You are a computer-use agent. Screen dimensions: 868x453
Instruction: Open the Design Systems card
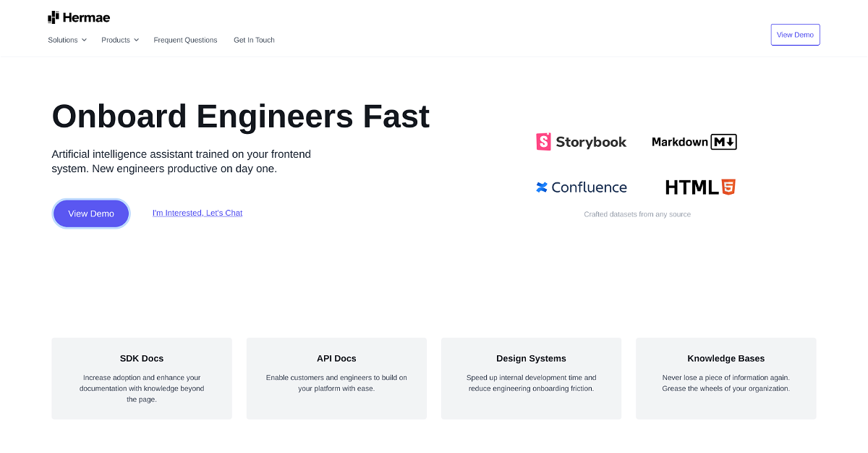click(531, 378)
